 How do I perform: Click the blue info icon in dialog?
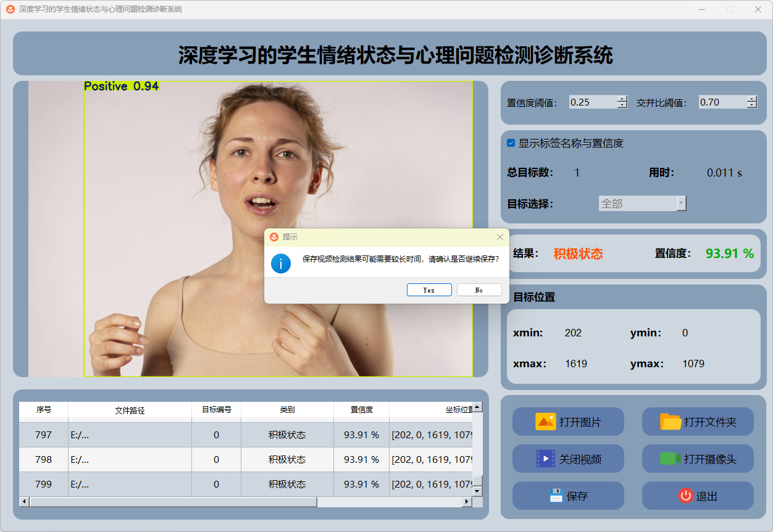pyautogui.click(x=281, y=264)
